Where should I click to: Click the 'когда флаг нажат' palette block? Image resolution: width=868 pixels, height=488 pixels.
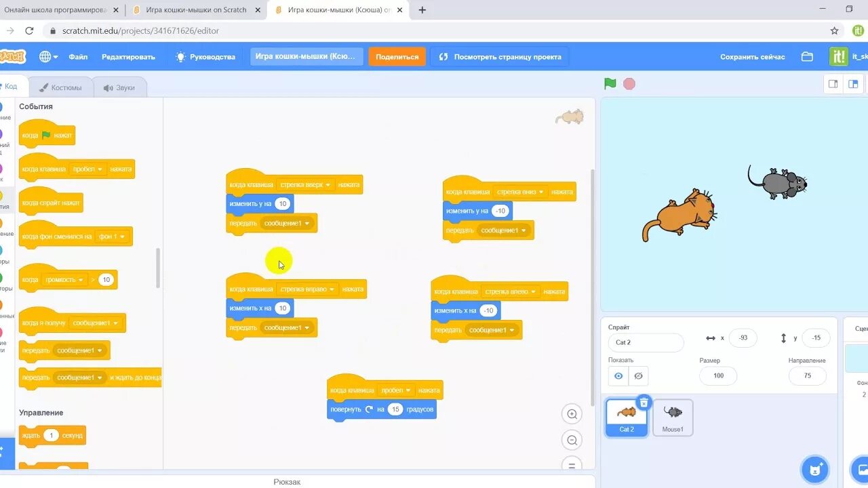[x=47, y=135]
